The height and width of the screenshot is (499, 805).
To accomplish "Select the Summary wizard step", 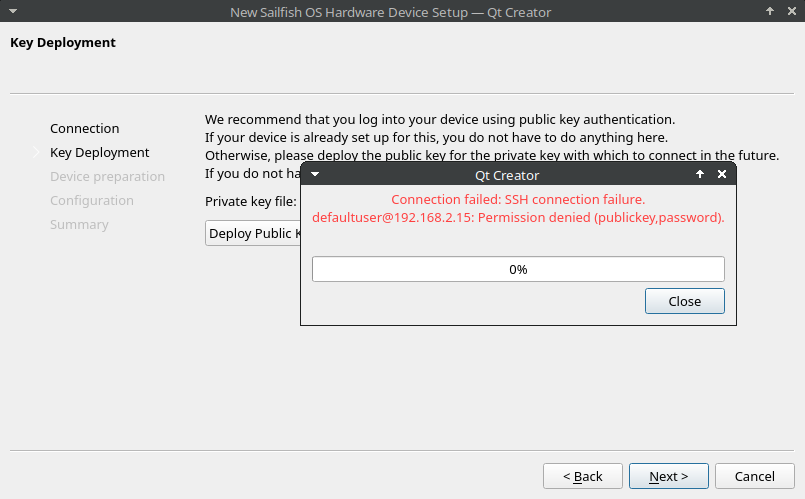I will [79, 224].
